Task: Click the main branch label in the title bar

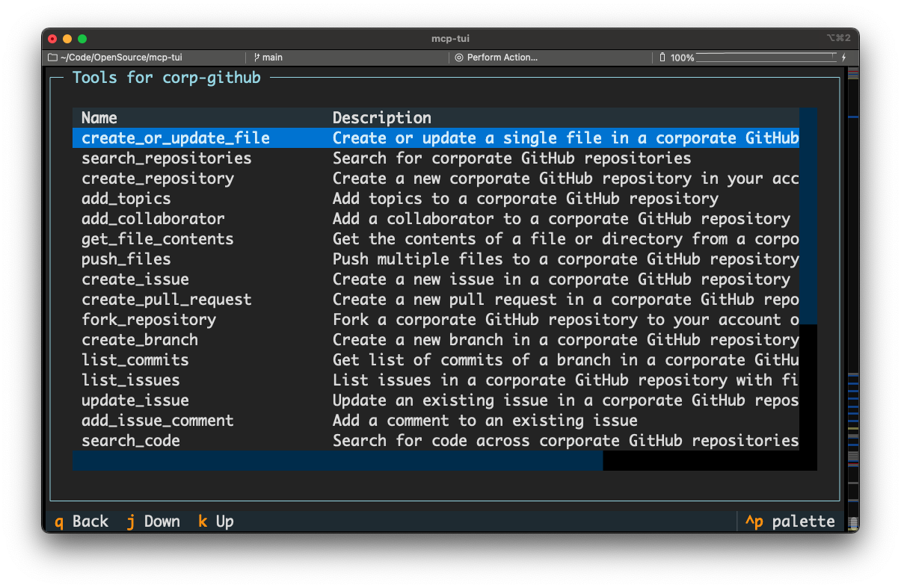Action: (272, 57)
